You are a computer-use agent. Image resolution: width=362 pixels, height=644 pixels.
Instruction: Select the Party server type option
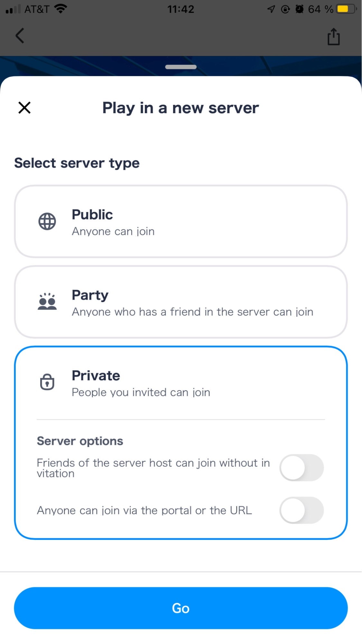pyautogui.click(x=181, y=302)
